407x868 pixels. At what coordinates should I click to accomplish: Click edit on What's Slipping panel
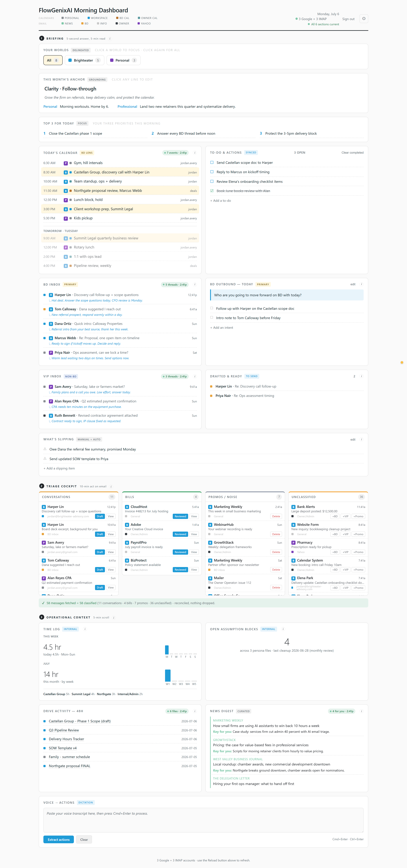click(x=352, y=439)
